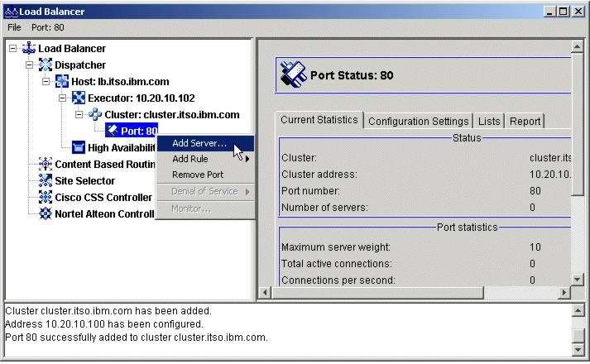Click horizontal scrollbar right arrow
This screenshot has width=590, height=364.
[564, 292]
